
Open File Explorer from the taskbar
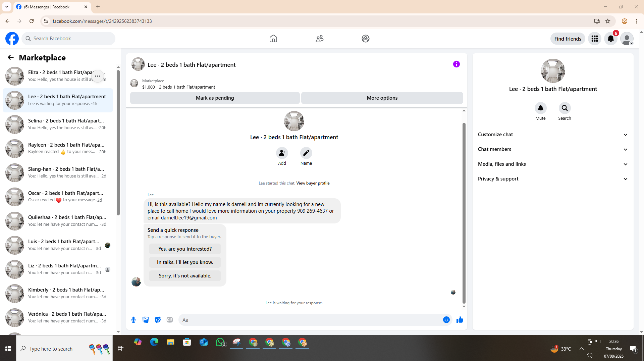171,342
